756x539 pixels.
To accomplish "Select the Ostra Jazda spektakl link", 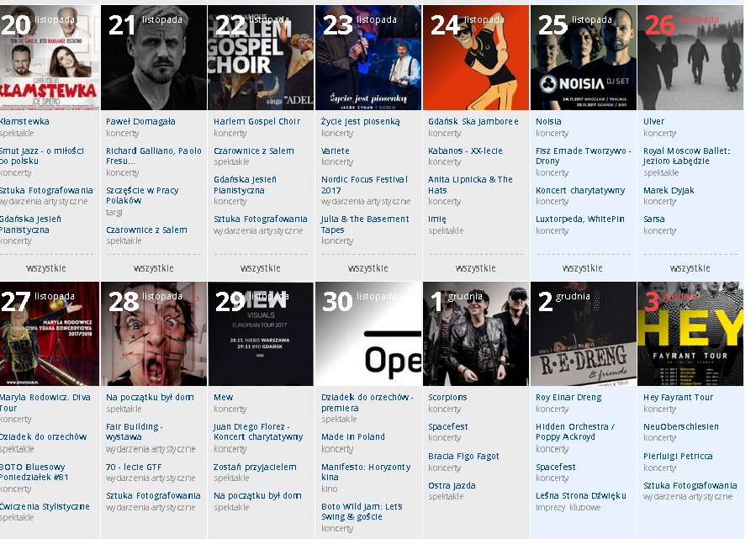I will 452,485.
